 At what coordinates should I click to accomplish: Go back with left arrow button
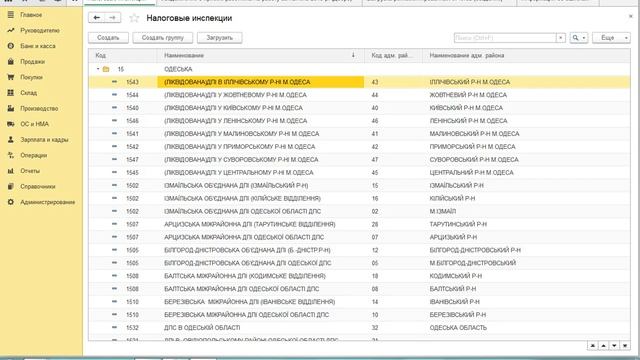(x=96, y=18)
